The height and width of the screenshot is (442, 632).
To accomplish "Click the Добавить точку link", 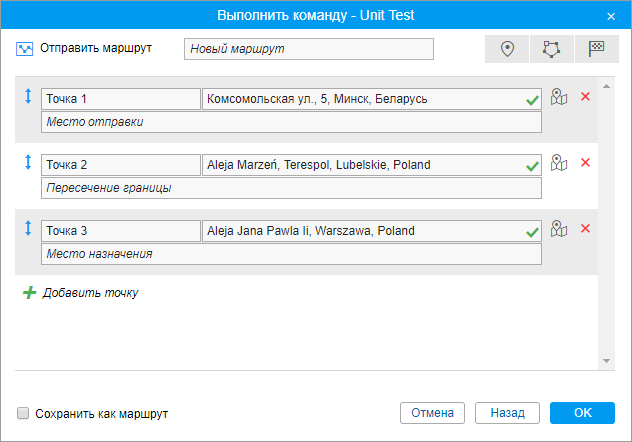I will click(89, 293).
